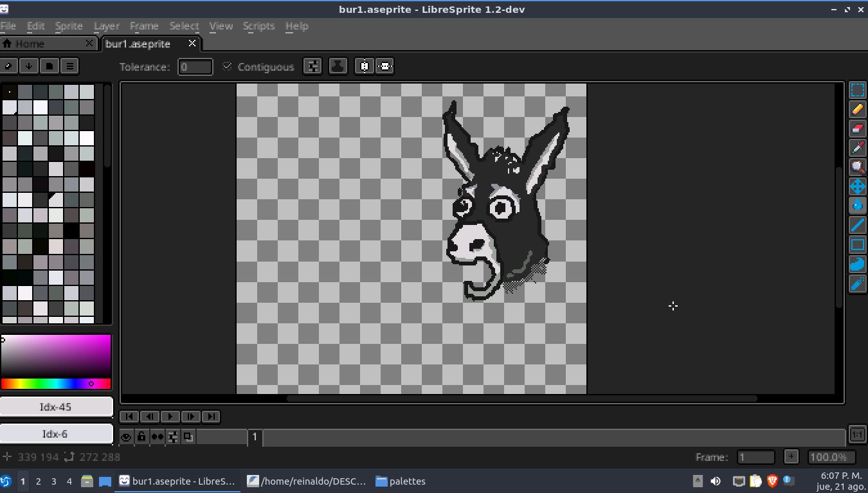Screen dimensions: 868x493
Task: Click the clipboard manager tray icon
Action: [x=756, y=481]
